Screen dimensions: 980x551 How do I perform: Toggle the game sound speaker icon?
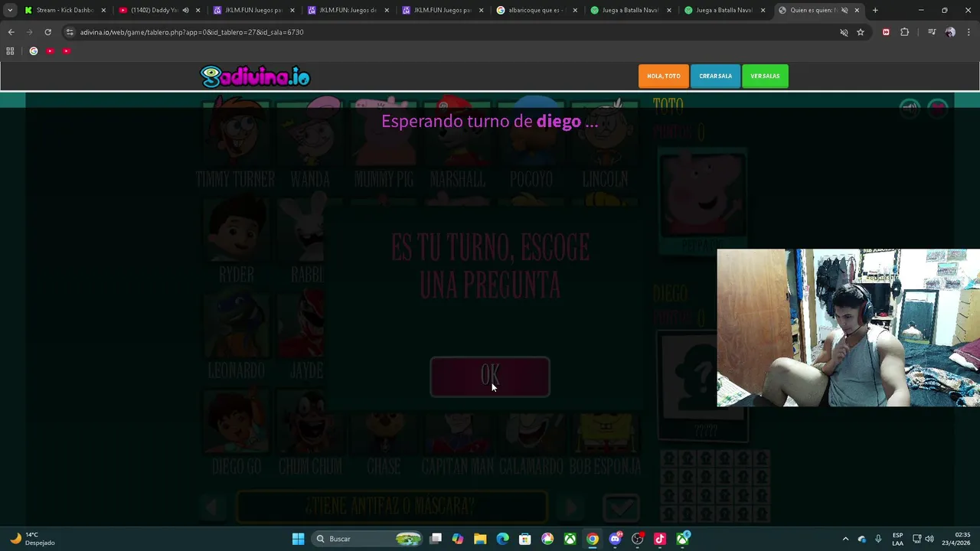(910, 108)
